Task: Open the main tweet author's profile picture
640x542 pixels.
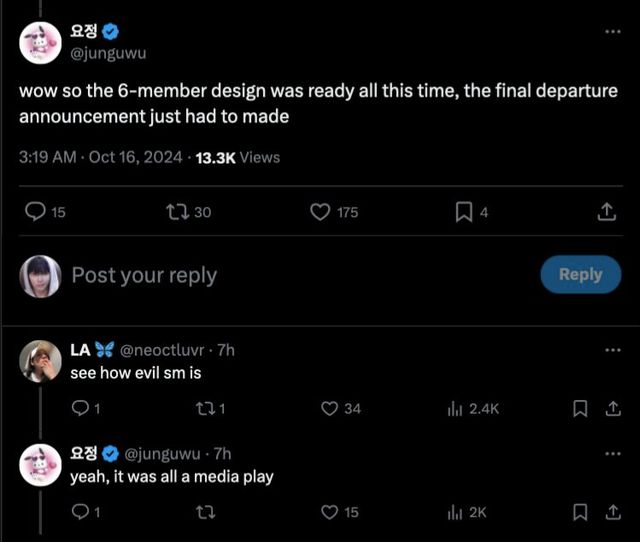Action: coord(41,41)
